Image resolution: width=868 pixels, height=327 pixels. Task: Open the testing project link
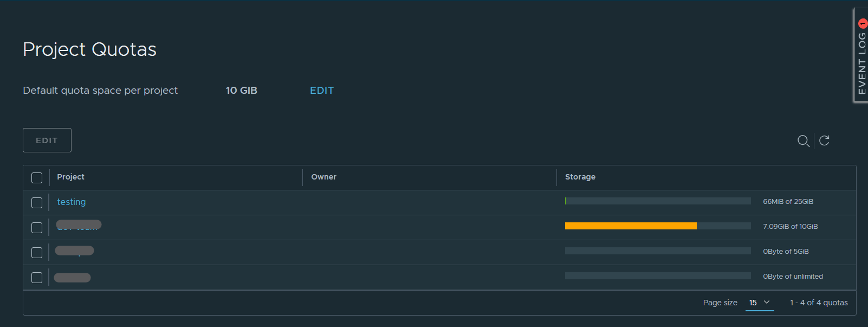72,202
